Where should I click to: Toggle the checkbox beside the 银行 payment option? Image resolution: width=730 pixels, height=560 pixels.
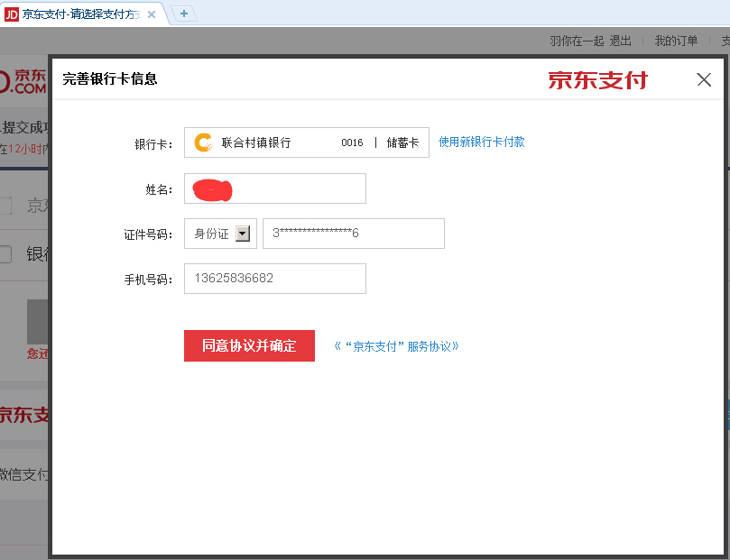coord(5,254)
